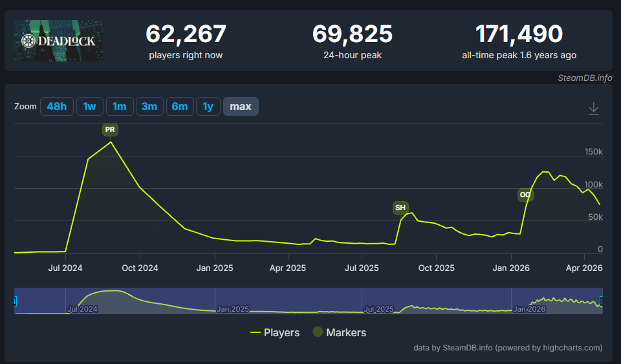The width and height of the screenshot is (621, 364).
Task: Set zoom range to 1y
Action: pos(208,107)
